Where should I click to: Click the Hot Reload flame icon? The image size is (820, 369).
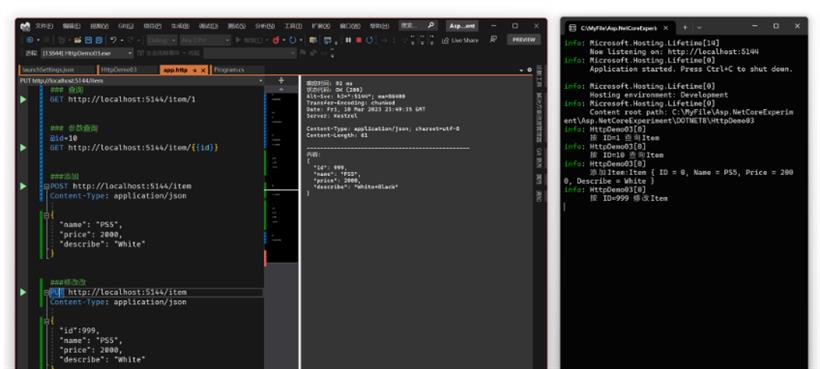point(275,40)
